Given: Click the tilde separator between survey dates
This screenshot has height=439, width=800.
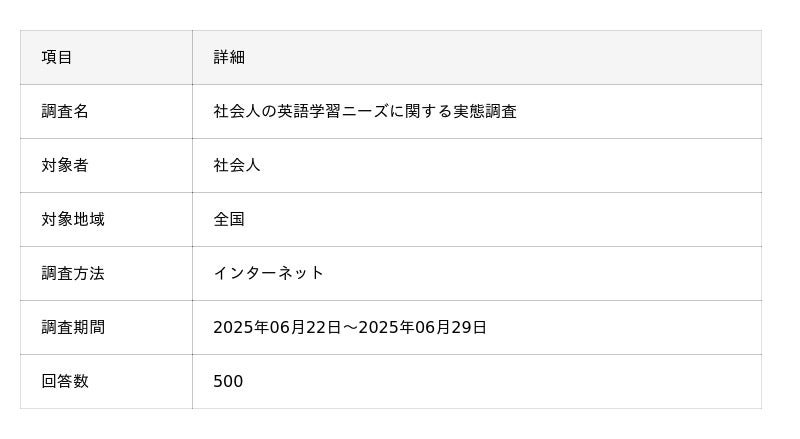Looking at the screenshot, I should tap(350, 328).
